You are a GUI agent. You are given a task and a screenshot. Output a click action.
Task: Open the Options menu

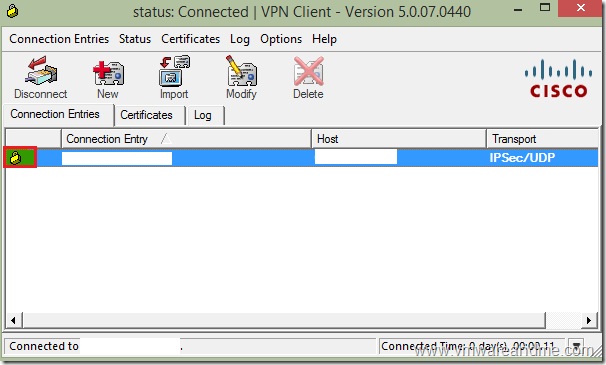tap(281, 39)
